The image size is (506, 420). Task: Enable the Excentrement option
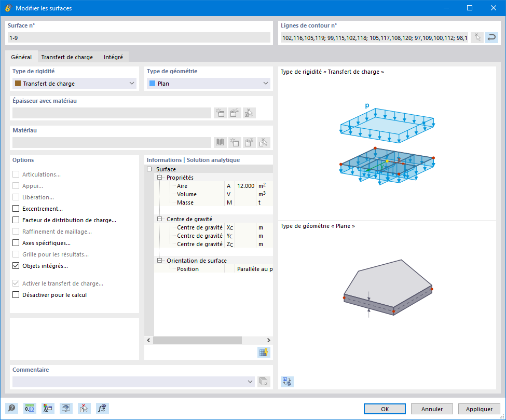pos(16,209)
